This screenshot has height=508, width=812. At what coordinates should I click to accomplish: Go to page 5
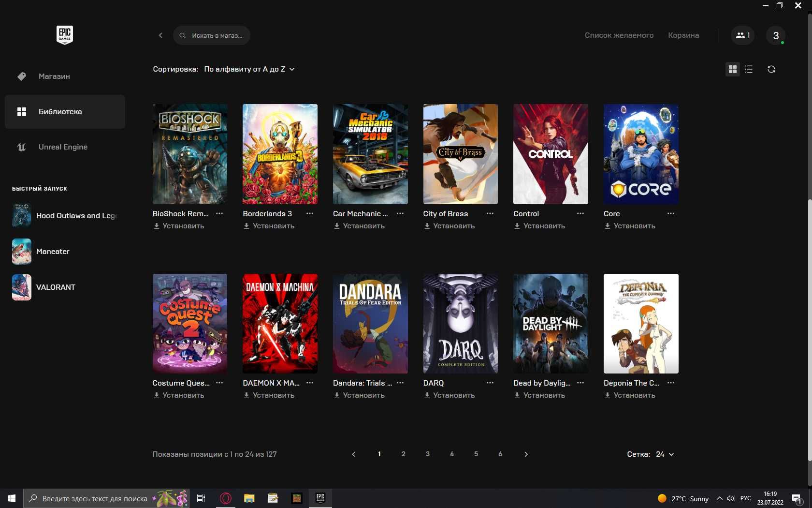476,454
